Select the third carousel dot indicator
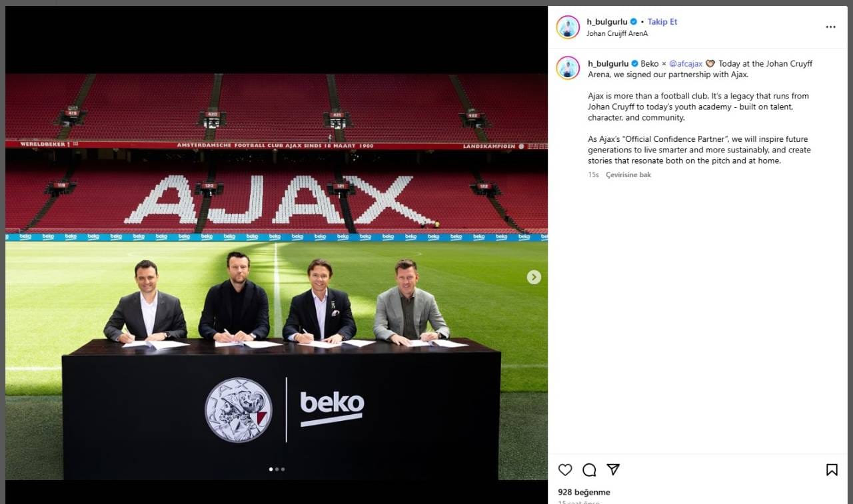This screenshot has width=853, height=504. pyautogui.click(x=283, y=469)
